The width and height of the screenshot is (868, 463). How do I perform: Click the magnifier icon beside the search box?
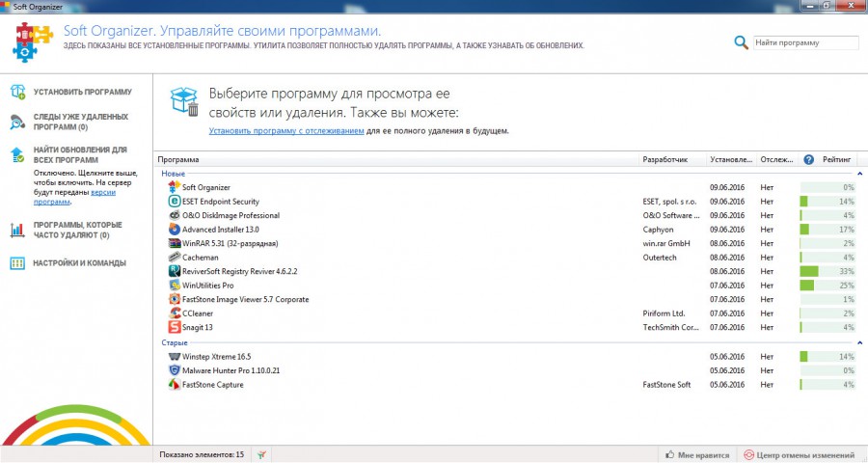click(x=741, y=42)
